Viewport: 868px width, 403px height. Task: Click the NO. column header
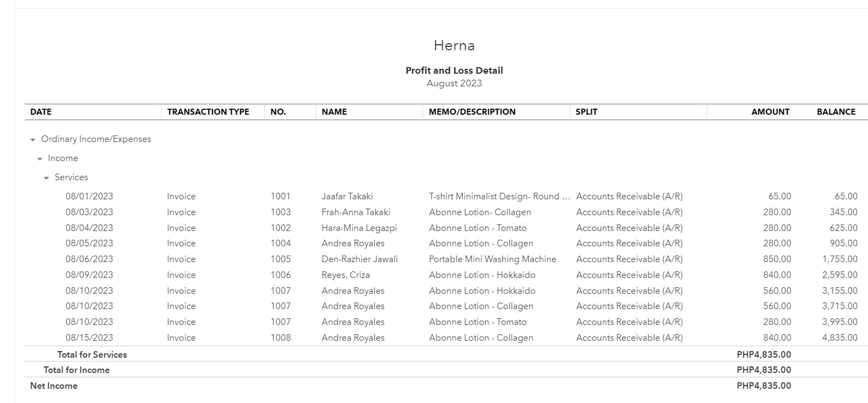click(278, 112)
